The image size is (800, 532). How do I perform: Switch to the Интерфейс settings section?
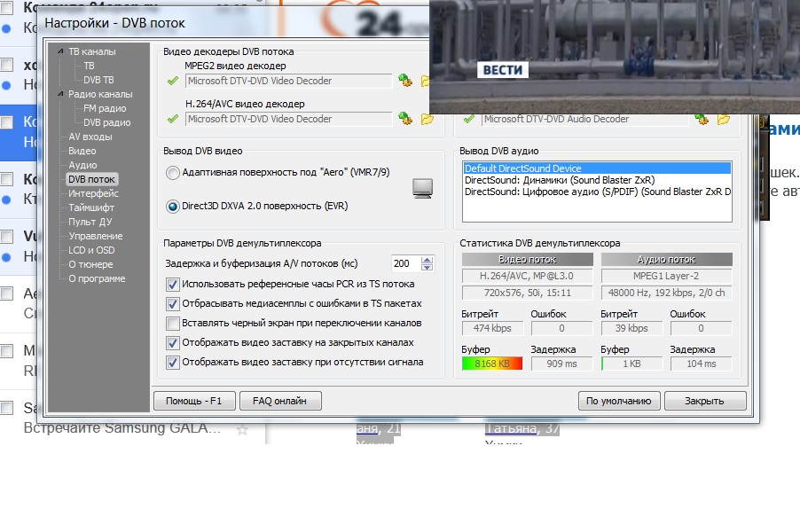pos(93,193)
